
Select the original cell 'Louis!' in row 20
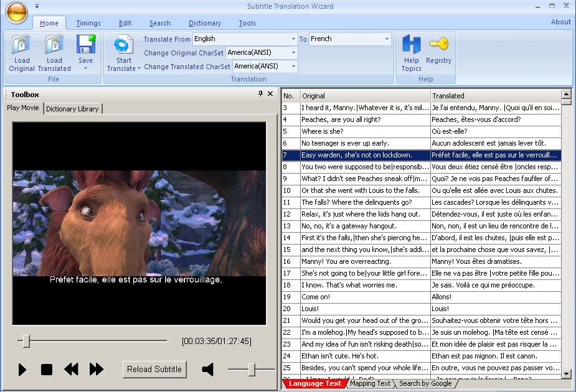365,309
